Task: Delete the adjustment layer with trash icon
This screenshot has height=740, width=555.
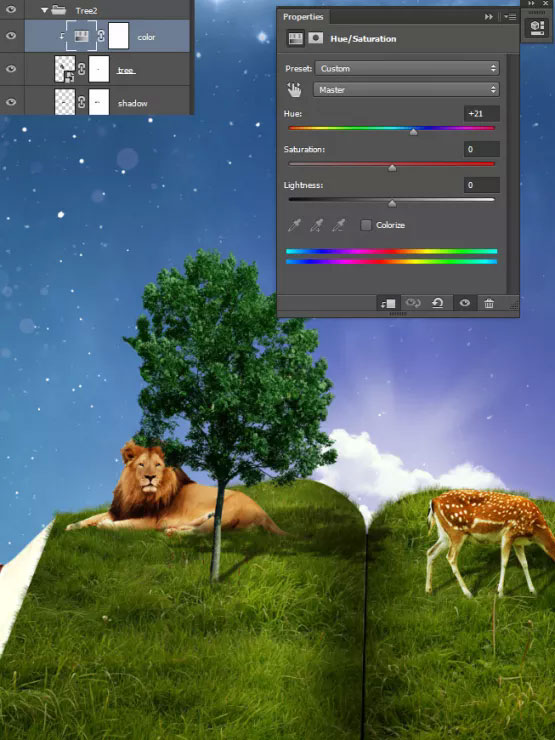Action: point(489,303)
